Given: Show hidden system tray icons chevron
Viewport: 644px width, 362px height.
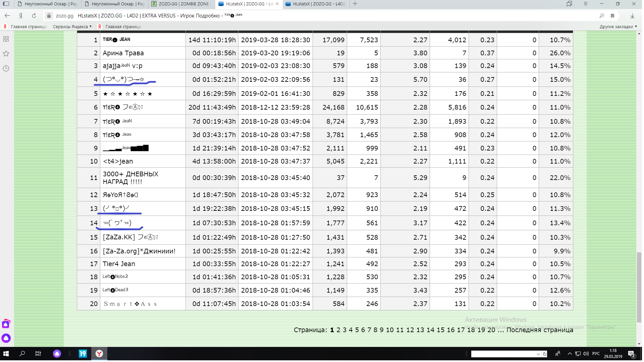Looking at the screenshot, I should (x=570, y=354).
